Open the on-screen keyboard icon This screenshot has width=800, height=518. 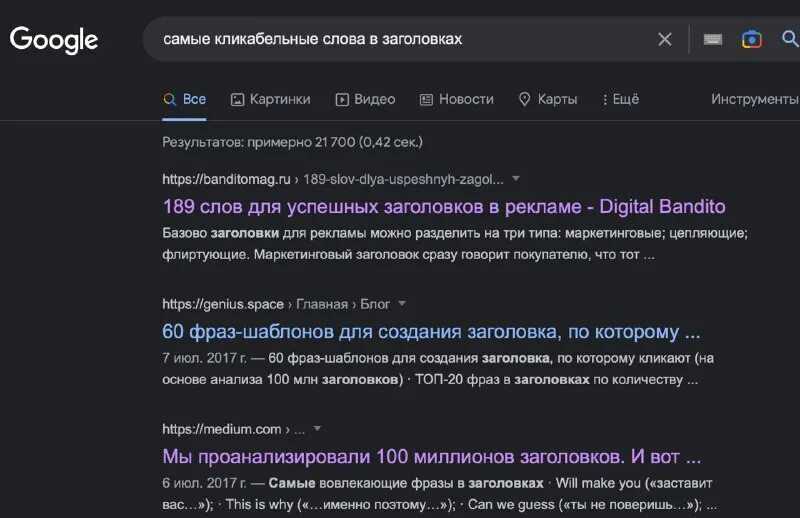(713, 39)
